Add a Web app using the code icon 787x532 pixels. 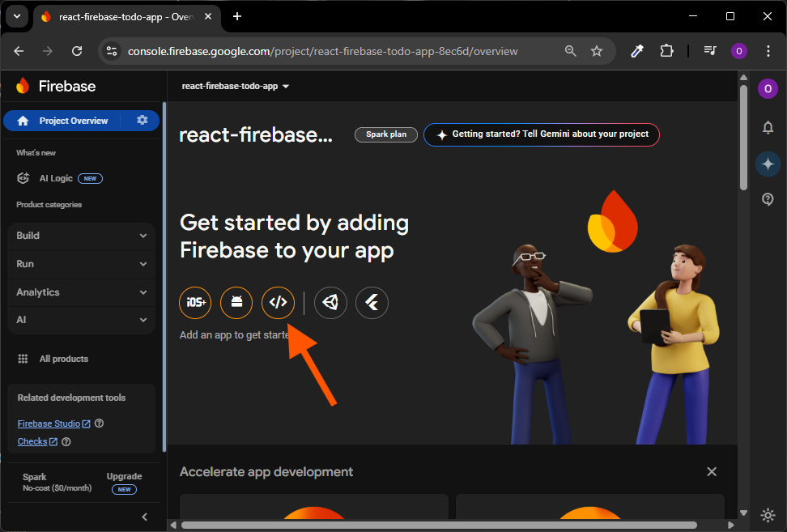(x=278, y=303)
